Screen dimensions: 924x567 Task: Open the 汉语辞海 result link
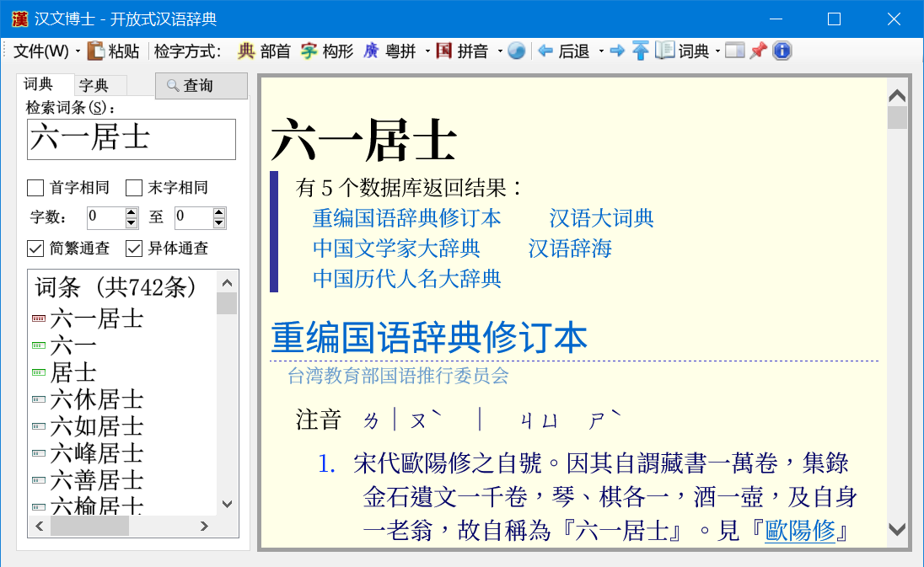point(570,249)
